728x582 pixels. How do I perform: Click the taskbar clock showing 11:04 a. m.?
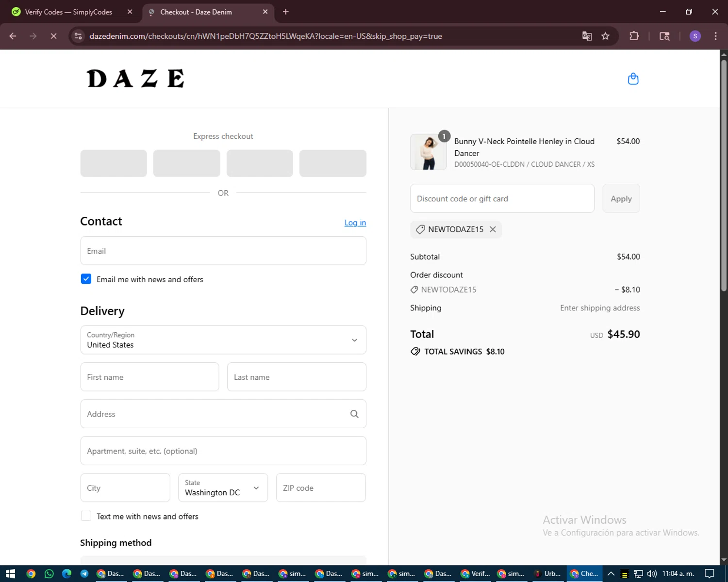[678, 574]
